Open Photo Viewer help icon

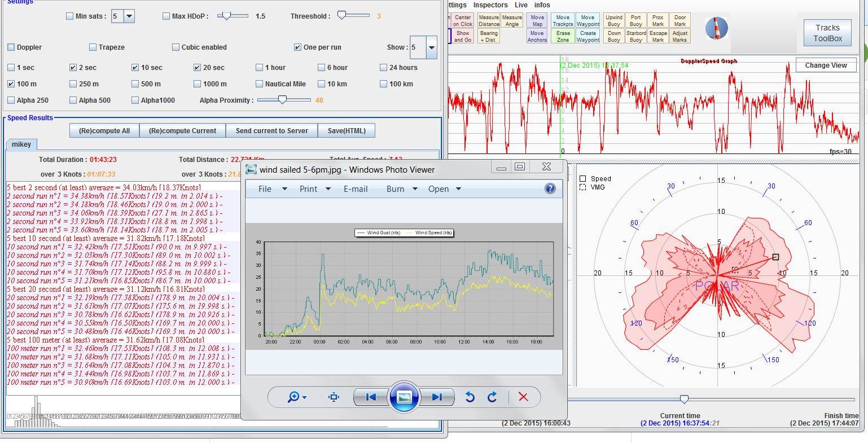tap(550, 189)
